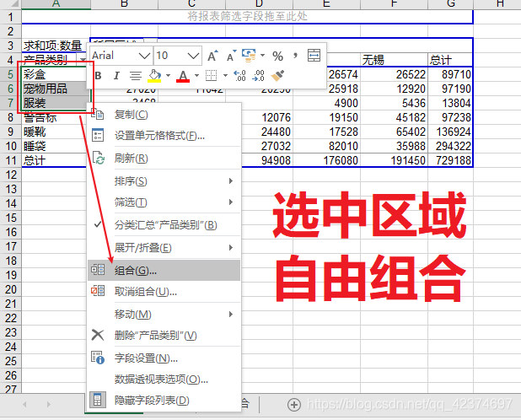Select cell 彩盒 in column A
The height and width of the screenshot is (420, 521).
pyautogui.click(x=56, y=74)
